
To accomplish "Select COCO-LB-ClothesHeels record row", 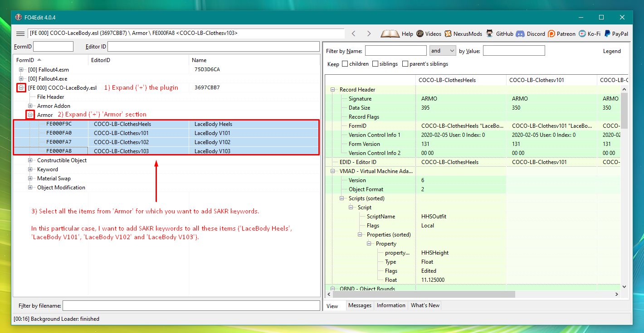I will [166, 124].
